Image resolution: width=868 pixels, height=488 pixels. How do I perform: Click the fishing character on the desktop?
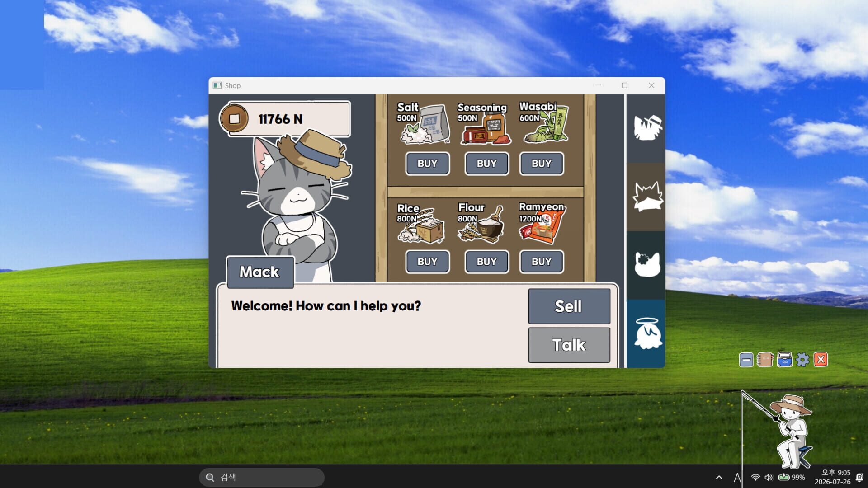click(792, 432)
